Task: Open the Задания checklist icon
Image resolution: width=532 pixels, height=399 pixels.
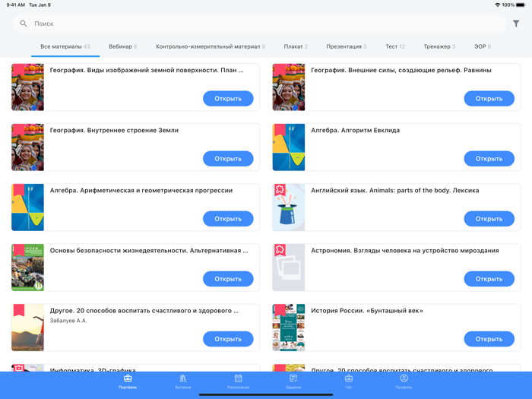Action: pos(293,378)
